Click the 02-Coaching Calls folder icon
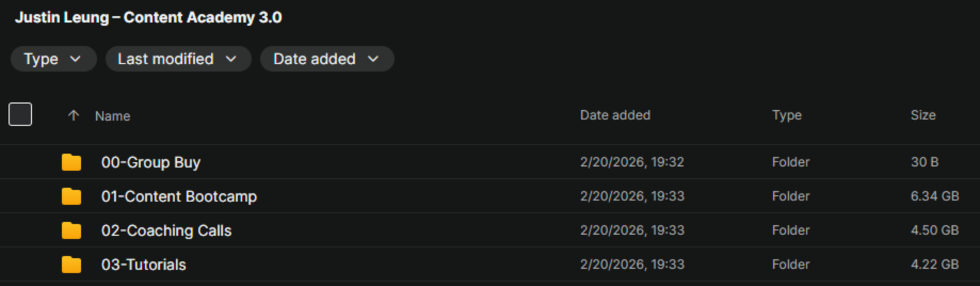 coord(71,231)
